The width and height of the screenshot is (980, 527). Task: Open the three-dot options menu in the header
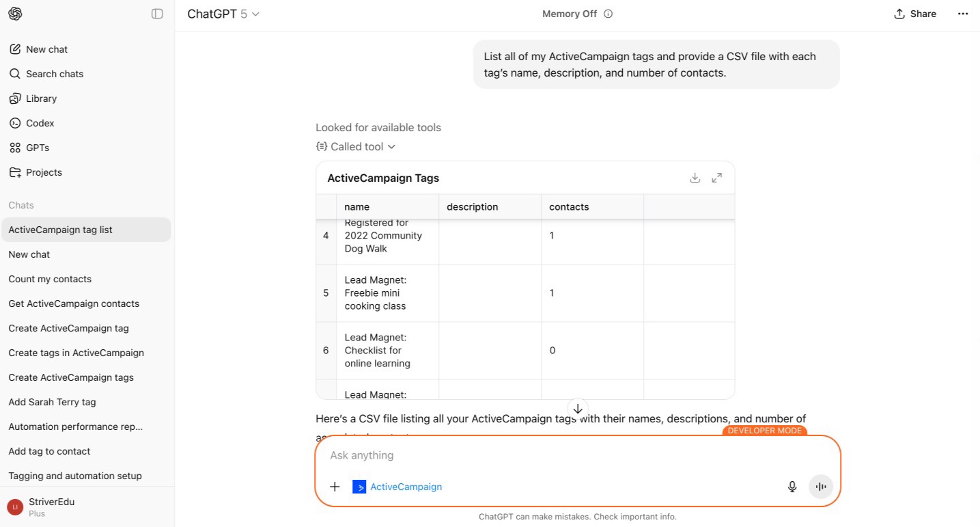(963, 14)
